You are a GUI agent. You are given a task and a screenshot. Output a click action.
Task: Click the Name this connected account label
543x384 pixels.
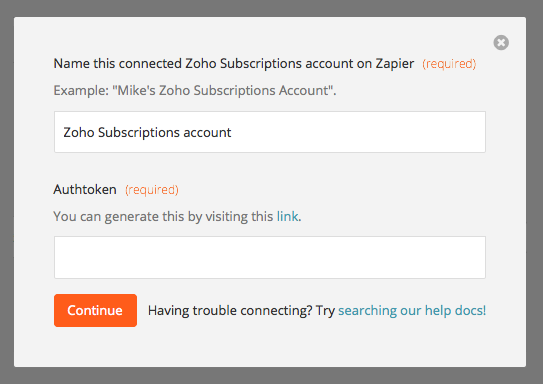click(234, 64)
